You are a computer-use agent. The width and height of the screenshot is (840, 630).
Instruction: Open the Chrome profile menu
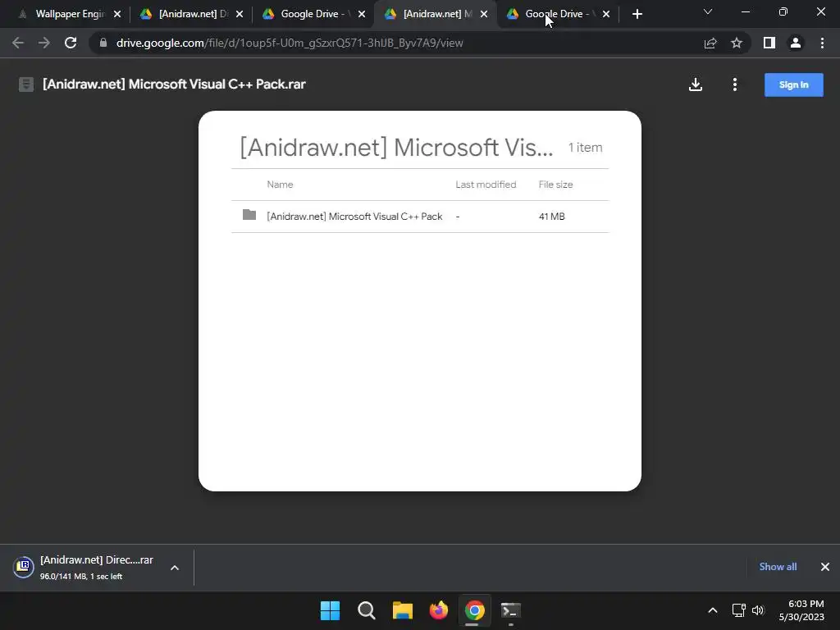coord(796,43)
